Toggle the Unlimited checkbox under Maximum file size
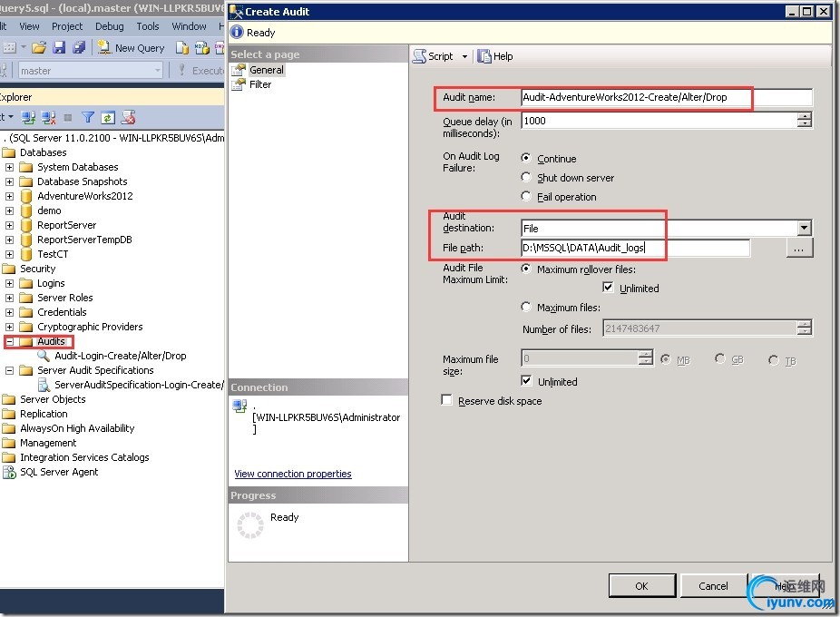 [x=526, y=380]
